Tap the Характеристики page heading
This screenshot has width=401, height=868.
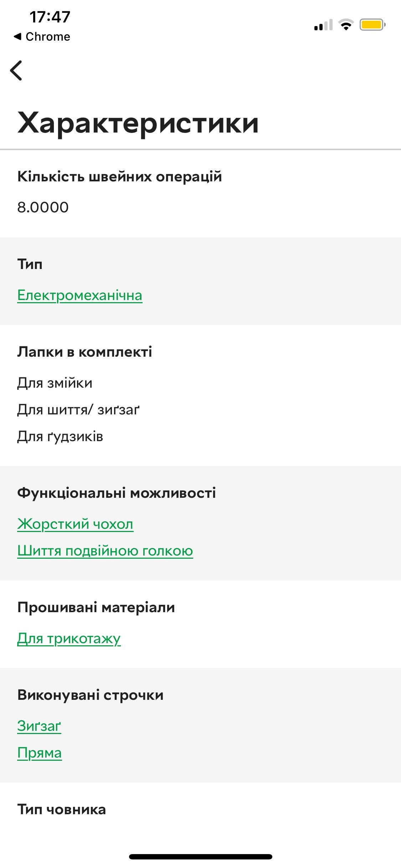(x=138, y=123)
